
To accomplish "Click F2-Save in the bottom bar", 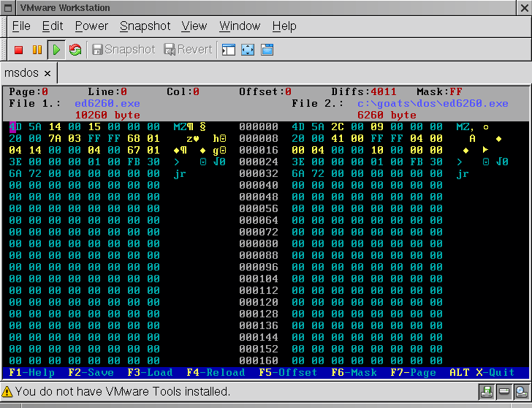I will click(91, 373).
